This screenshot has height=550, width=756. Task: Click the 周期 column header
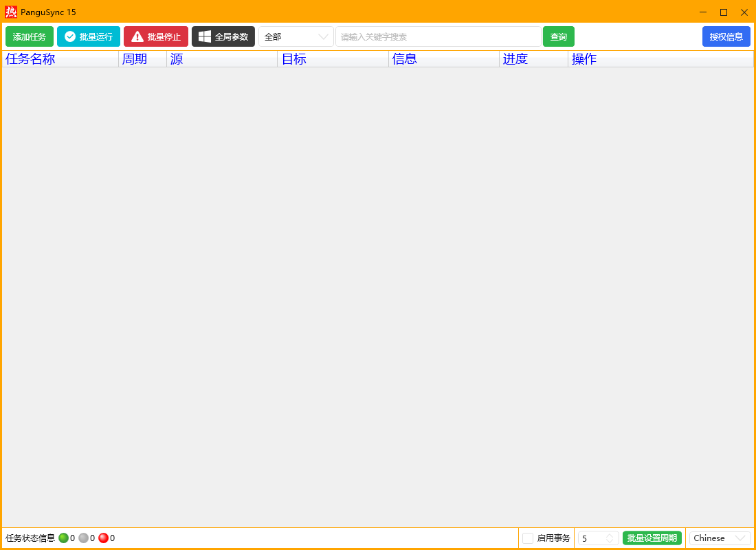point(143,59)
